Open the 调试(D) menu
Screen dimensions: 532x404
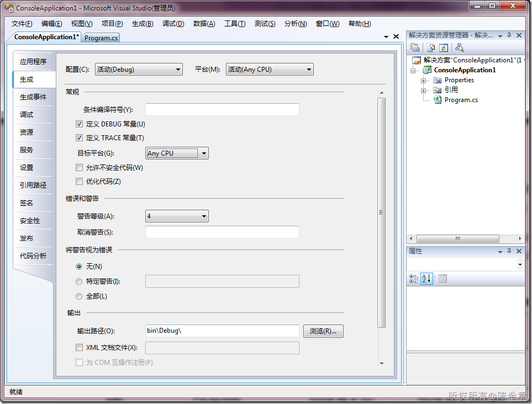click(173, 24)
